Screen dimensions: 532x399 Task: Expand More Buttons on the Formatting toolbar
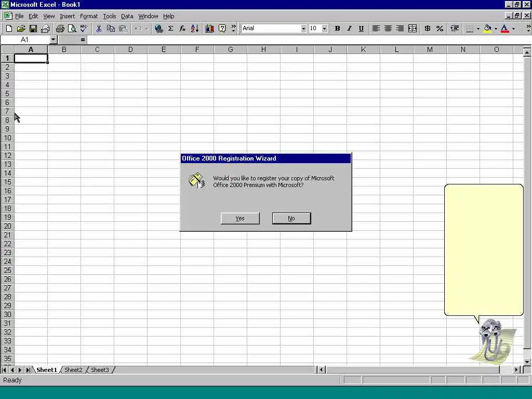click(528, 29)
